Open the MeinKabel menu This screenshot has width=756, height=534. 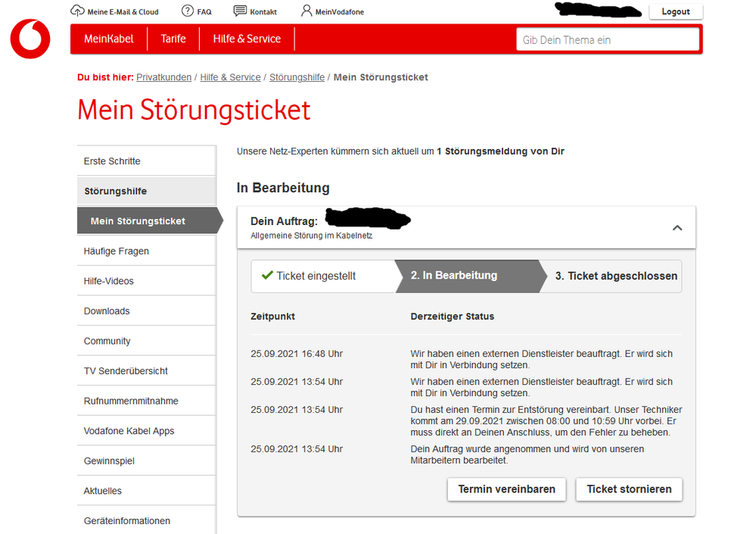(108, 39)
